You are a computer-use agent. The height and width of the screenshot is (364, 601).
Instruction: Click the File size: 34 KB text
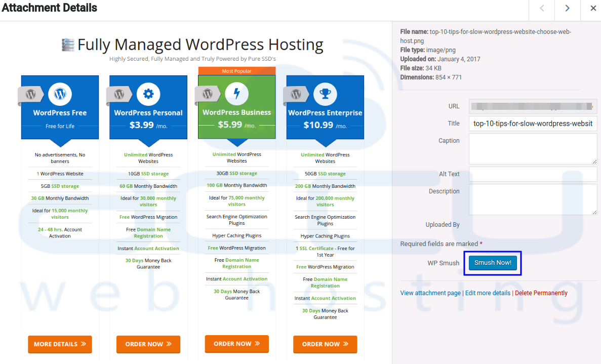(x=421, y=68)
